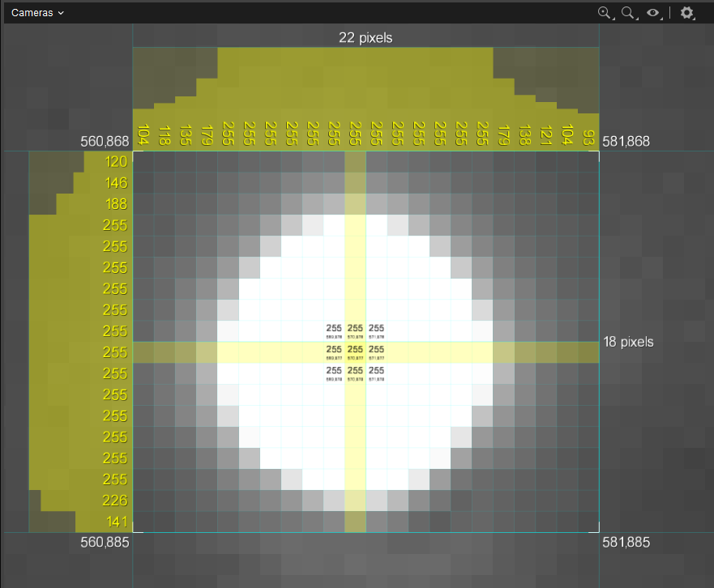Click the 226 value in left profile

[117, 500]
